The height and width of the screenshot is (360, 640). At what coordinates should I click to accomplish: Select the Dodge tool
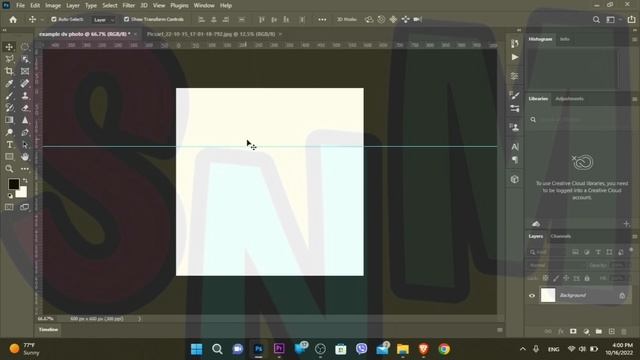click(9, 132)
